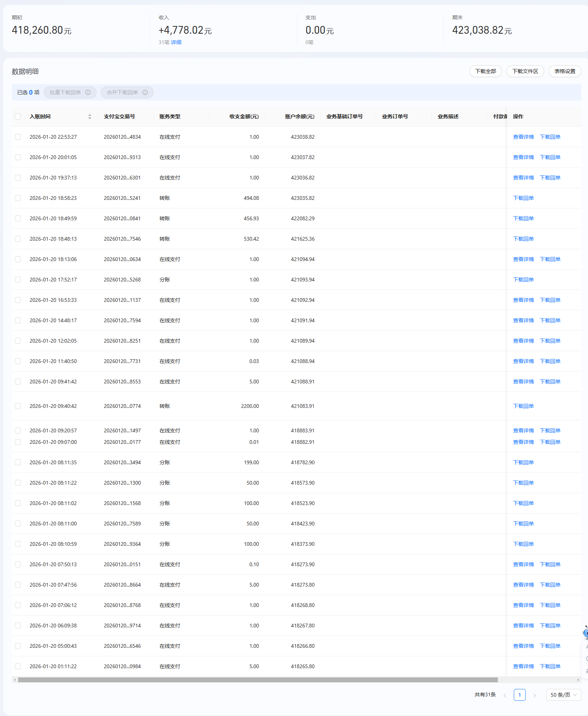This screenshot has height=716, width=588.
Task: Click the horizontal scrollbar's left arrow
Action: [14, 680]
